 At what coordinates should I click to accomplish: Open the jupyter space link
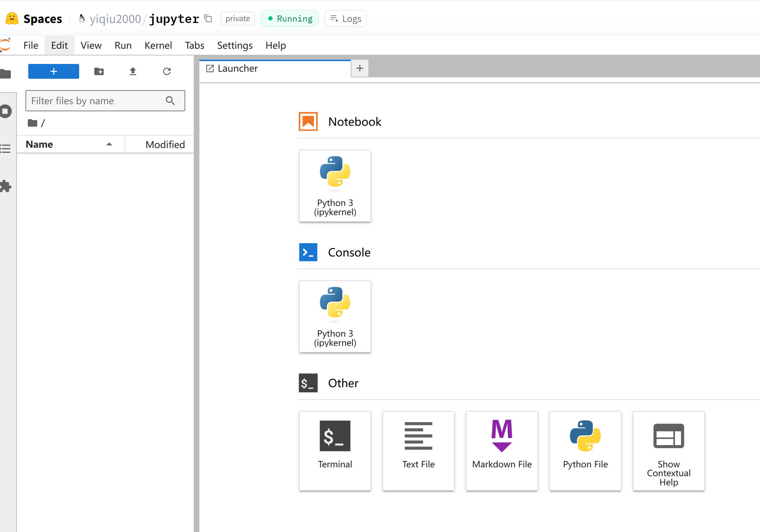(x=174, y=19)
